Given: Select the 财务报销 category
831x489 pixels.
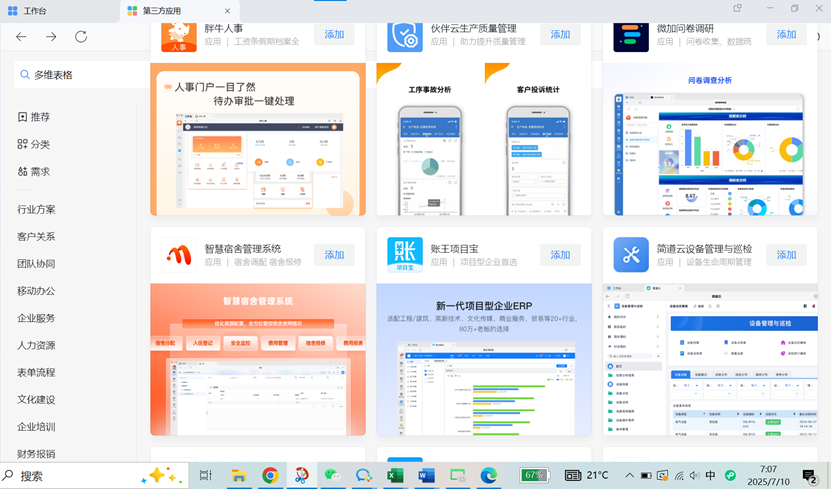Looking at the screenshot, I should click(x=36, y=454).
